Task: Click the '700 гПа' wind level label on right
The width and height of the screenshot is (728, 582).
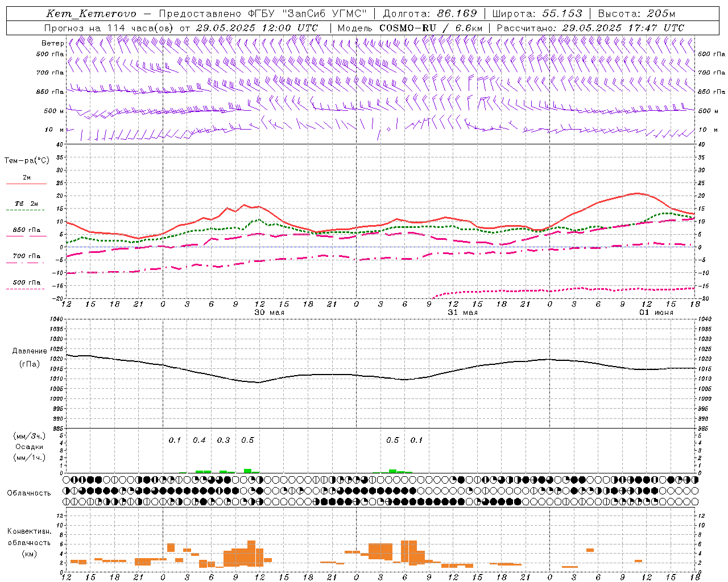Action: (x=712, y=73)
